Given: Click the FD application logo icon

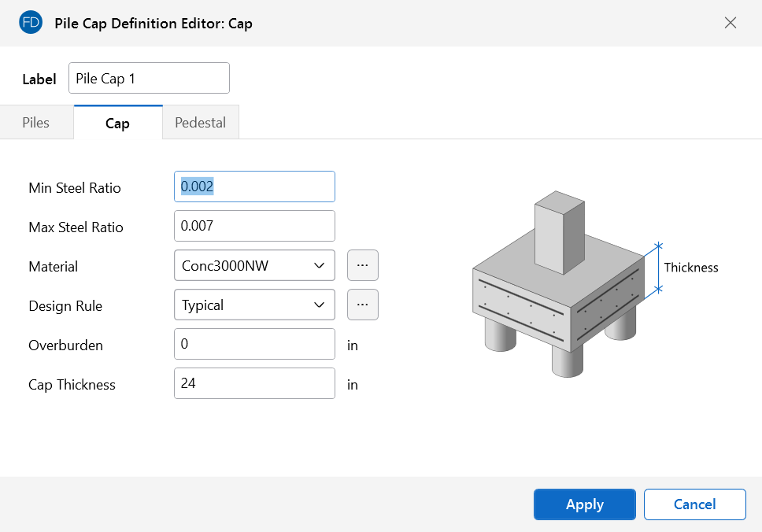Looking at the screenshot, I should click(x=31, y=23).
